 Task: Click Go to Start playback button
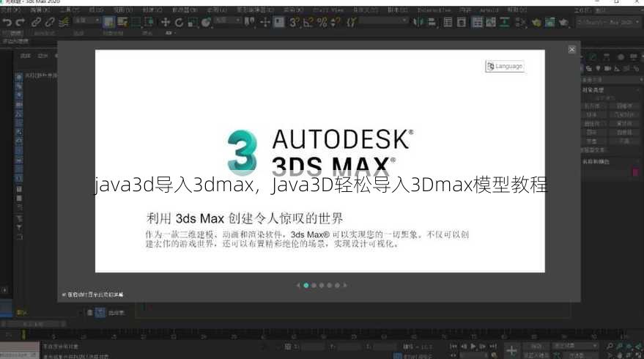coord(454,347)
